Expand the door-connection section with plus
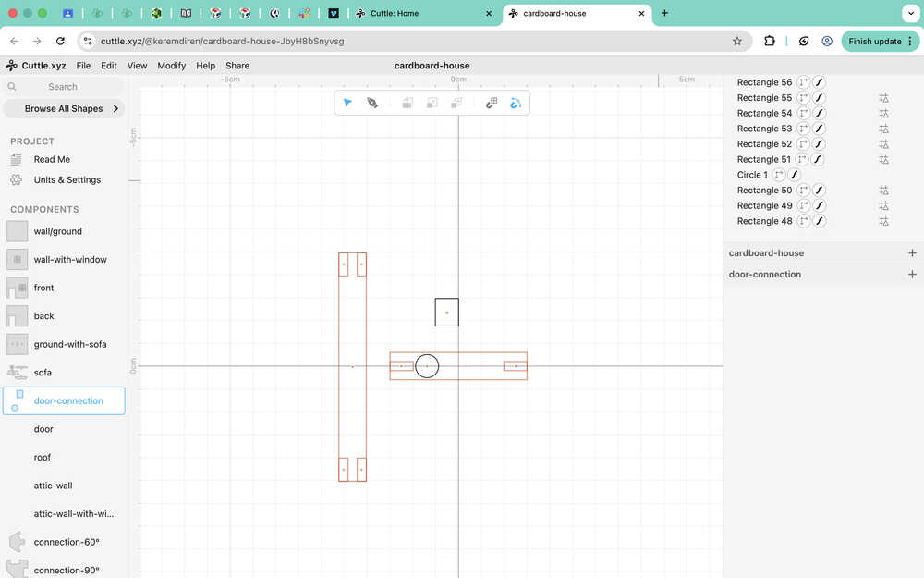 tap(912, 275)
